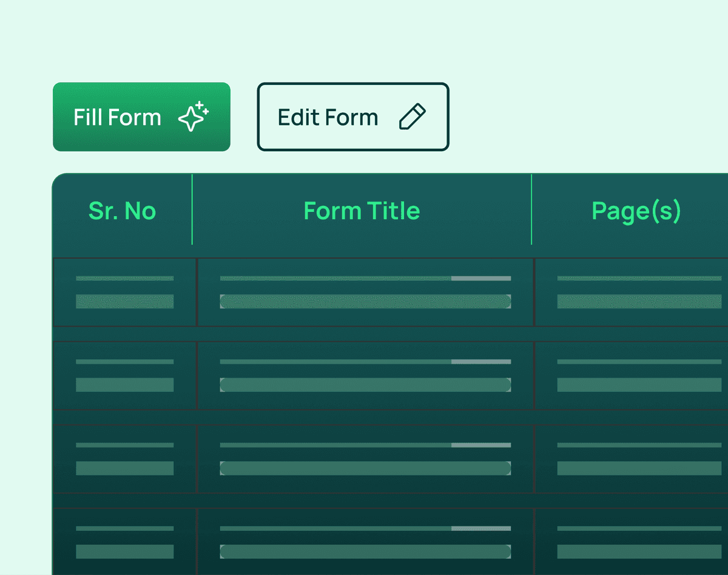This screenshot has width=728, height=575.
Task: Click the third row Sr. No cell
Action: pos(125,458)
